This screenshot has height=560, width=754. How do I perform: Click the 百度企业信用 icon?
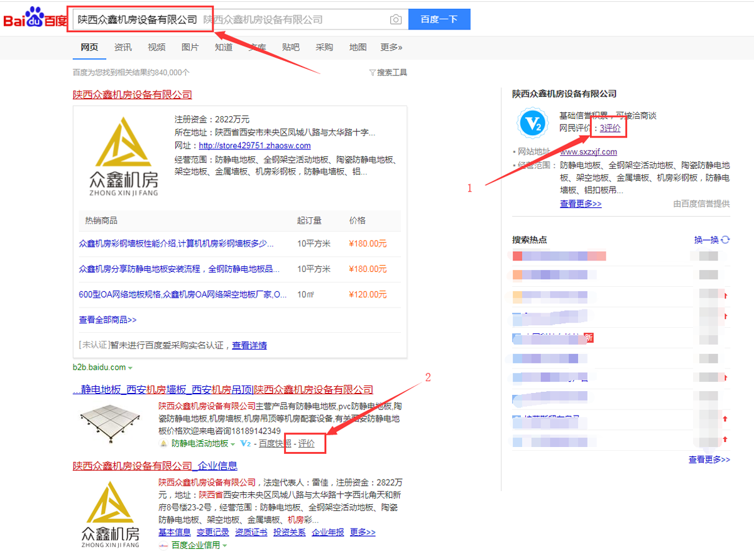tap(162, 545)
